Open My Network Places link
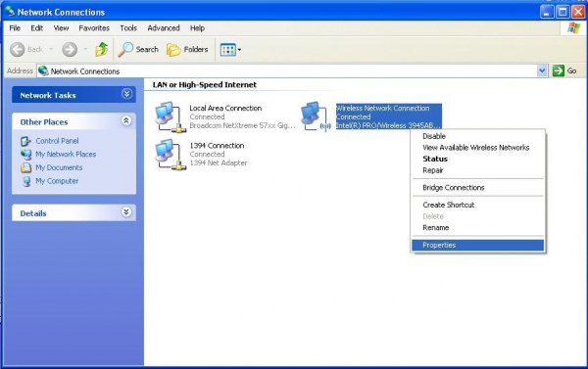This screenshot has height=369, width=588. tap(66, 155)
